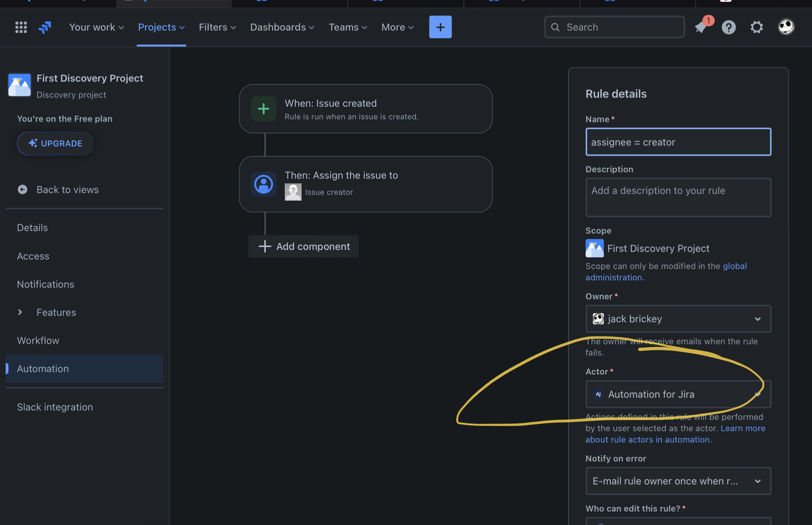Open the notifications bell icon
The height and width of the screenshot is (525, 812).
(x=701, y=27)
